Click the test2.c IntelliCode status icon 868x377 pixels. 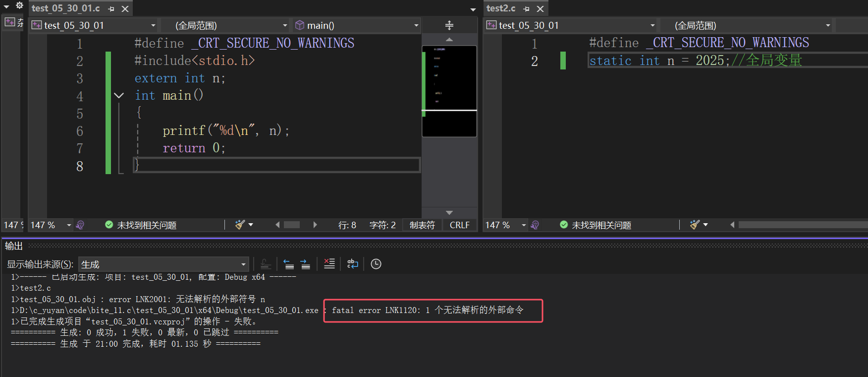pyautogui.click(x=535, y=225)
